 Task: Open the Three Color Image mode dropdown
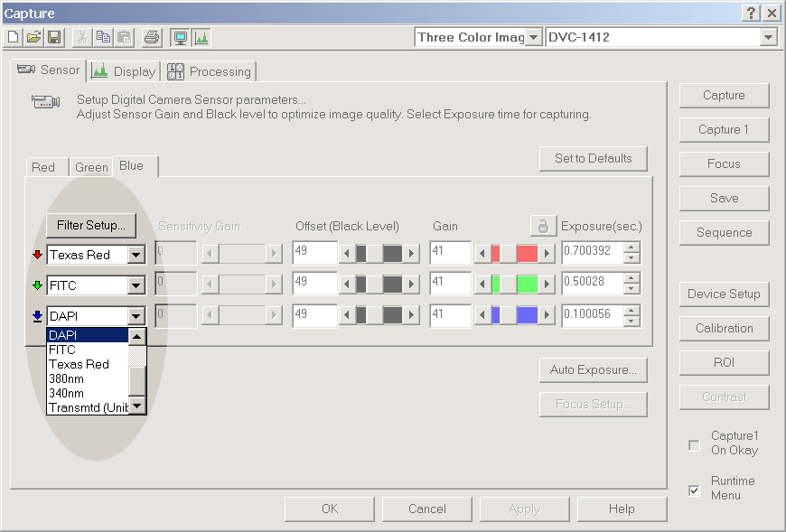tap(533, 38)
